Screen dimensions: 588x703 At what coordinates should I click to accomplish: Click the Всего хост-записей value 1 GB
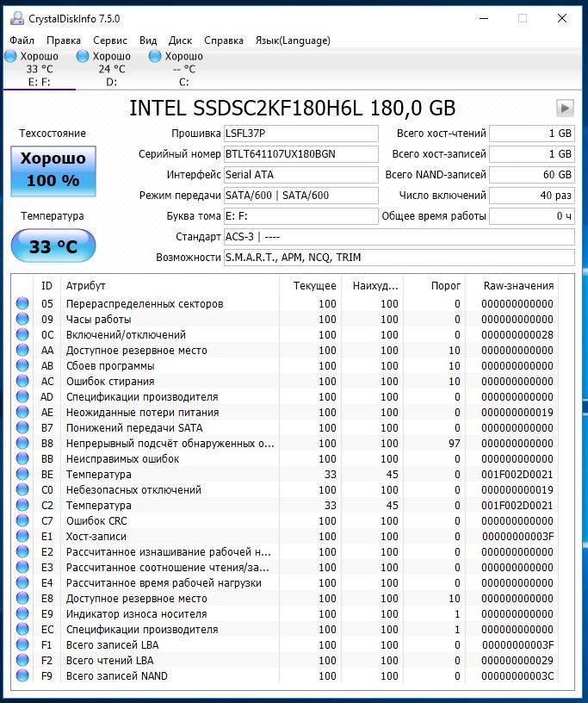(x=531, y=153)
